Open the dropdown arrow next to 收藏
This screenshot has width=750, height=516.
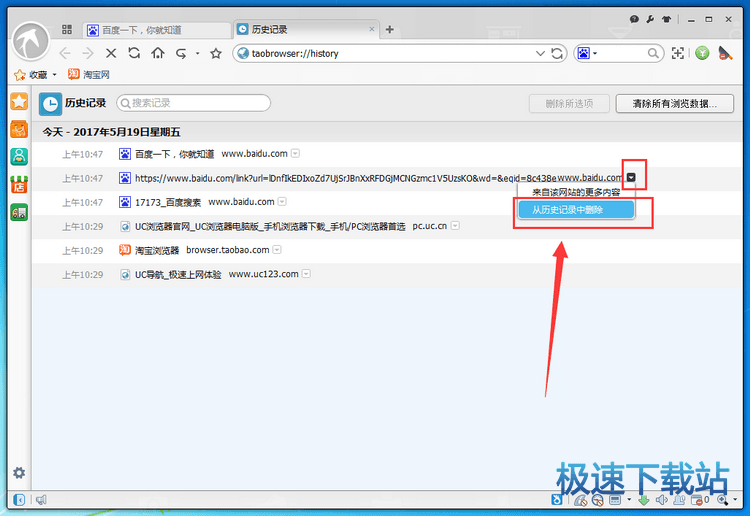55,75
